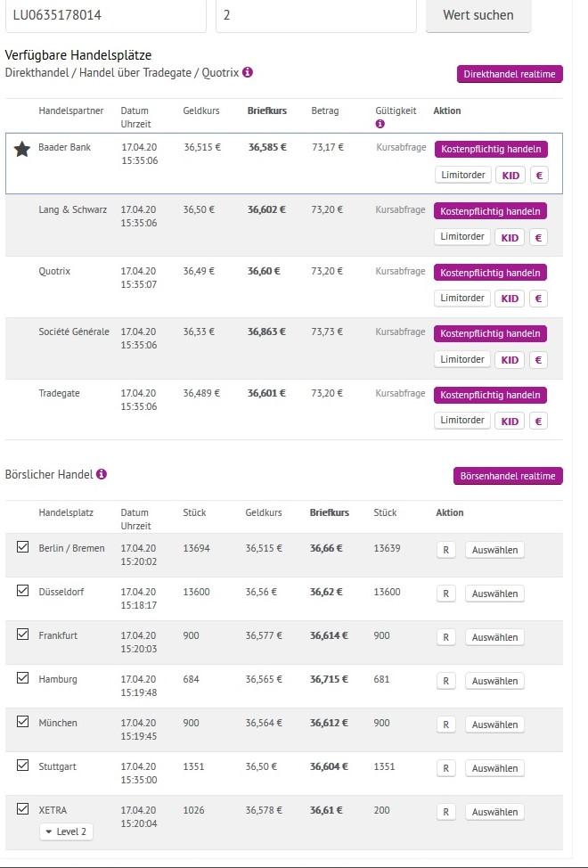Select Düsseldorf via Auswählen button
The image size is (588, 868).
click(x=494, y=593)
